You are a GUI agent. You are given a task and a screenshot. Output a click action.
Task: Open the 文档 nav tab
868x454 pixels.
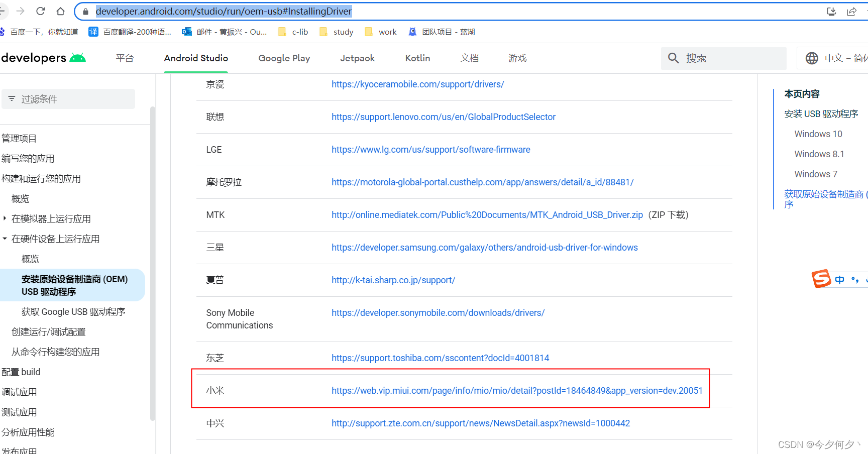tap(469, 58)
